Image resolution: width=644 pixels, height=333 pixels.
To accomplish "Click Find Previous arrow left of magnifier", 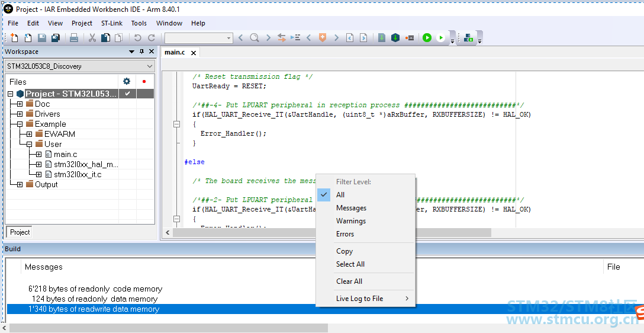I will (x=241, y=38).
